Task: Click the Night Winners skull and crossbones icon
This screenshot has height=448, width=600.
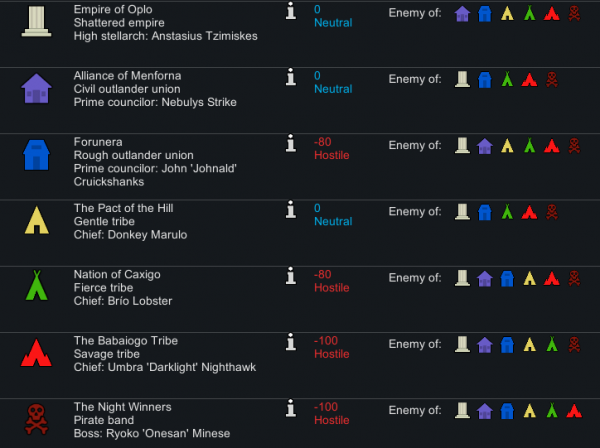Action: 36,419
